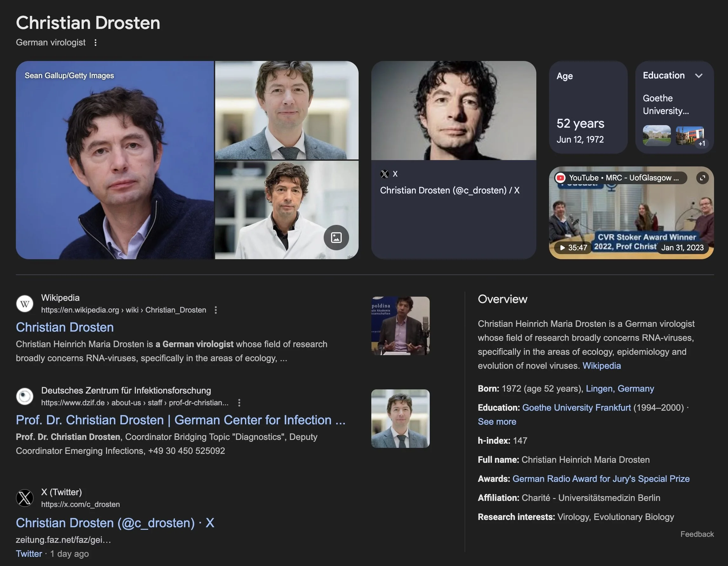The image size is (728, 566).
Task: Expand the YouTube video preview icon
Action: tap(702, 178)
